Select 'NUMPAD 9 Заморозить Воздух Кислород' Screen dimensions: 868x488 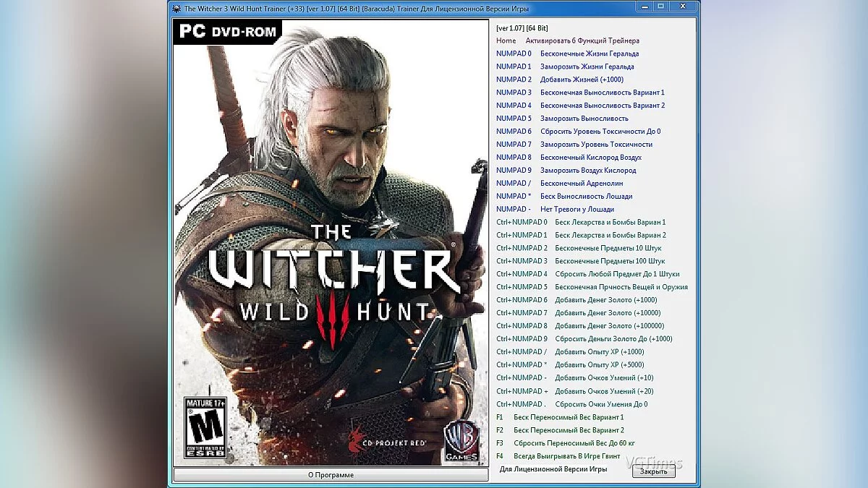click(566, 171)
